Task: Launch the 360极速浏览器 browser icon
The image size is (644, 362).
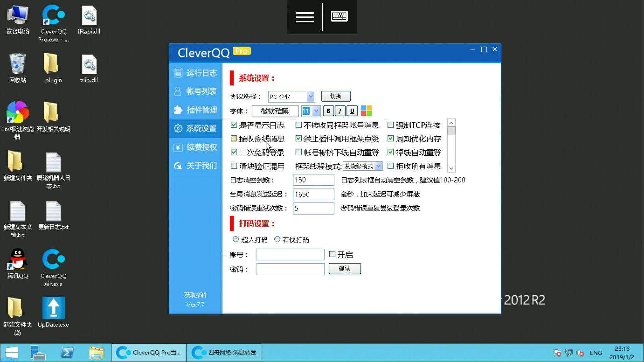Action: point(18,121)
